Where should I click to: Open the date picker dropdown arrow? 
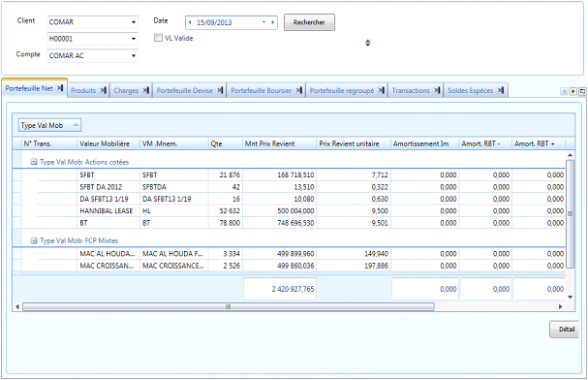coord(264,22)
